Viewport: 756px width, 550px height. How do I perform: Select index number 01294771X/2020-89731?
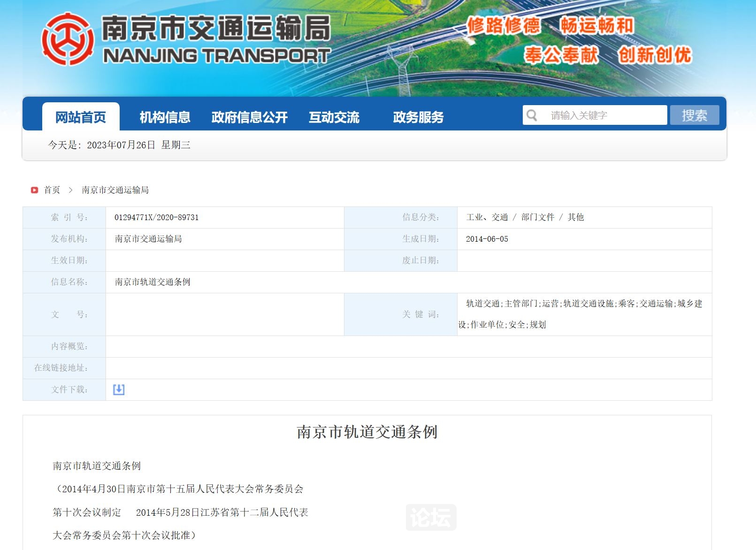pos(157,217)
